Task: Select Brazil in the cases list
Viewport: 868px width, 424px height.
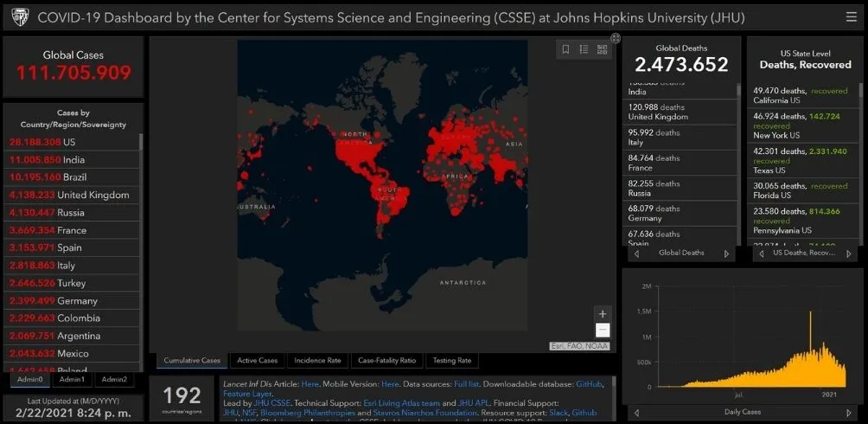Action: pyautogui.click(x=72, y=177)
